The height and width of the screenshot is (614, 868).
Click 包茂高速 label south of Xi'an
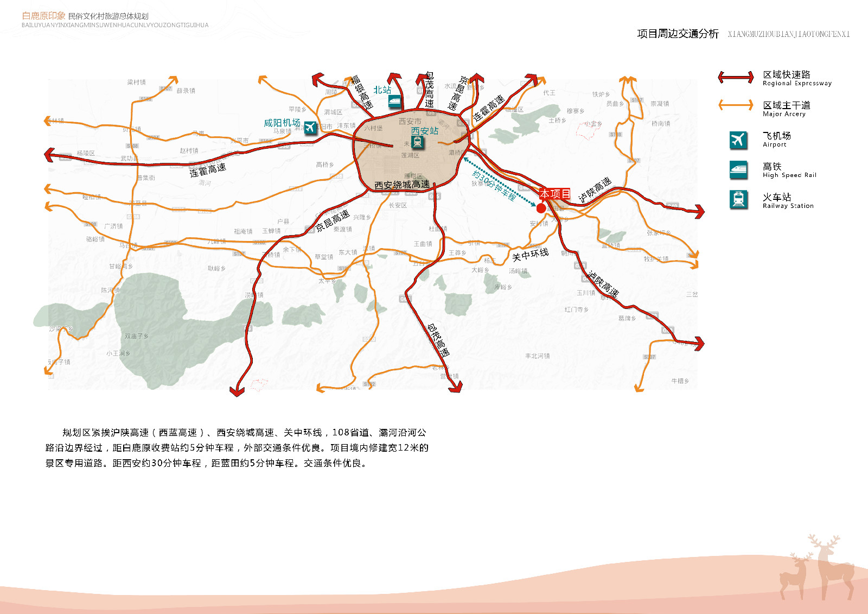[x=438, y=340]
